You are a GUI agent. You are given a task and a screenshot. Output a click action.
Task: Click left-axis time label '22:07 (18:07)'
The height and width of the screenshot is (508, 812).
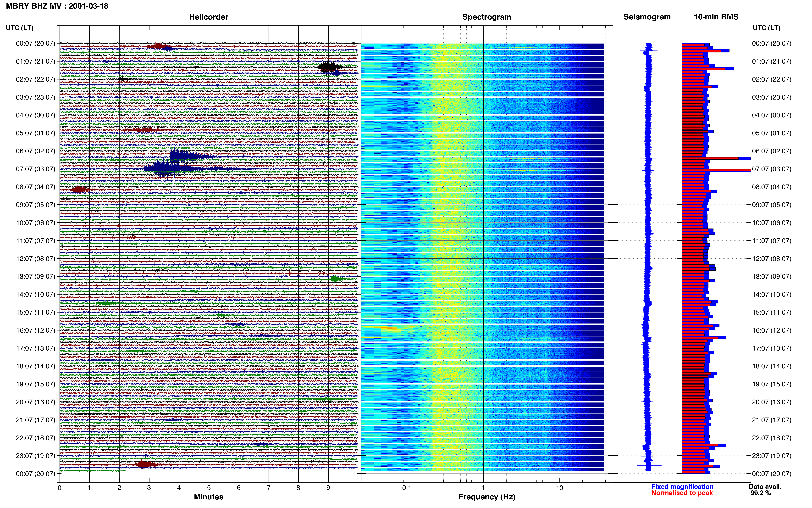pos(36,438)
